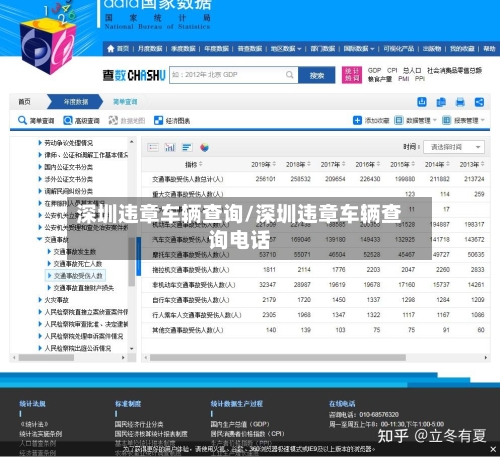Open the 地区数据 nav dropdown
Image resolution: width=500 pixels, height=457 pixels.
tap(286, 49)
